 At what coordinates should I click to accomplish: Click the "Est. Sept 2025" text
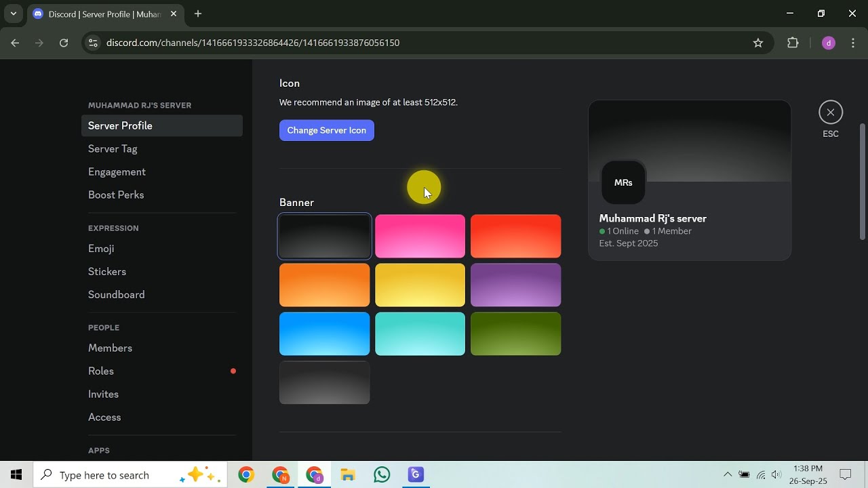(x=629, y=243)
